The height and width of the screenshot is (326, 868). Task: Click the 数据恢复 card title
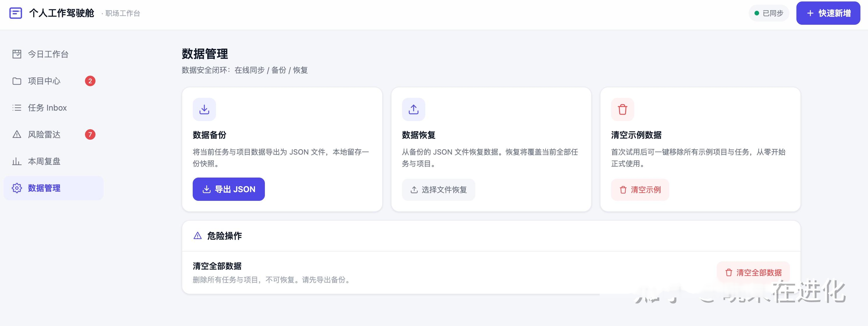click(419, 135)
